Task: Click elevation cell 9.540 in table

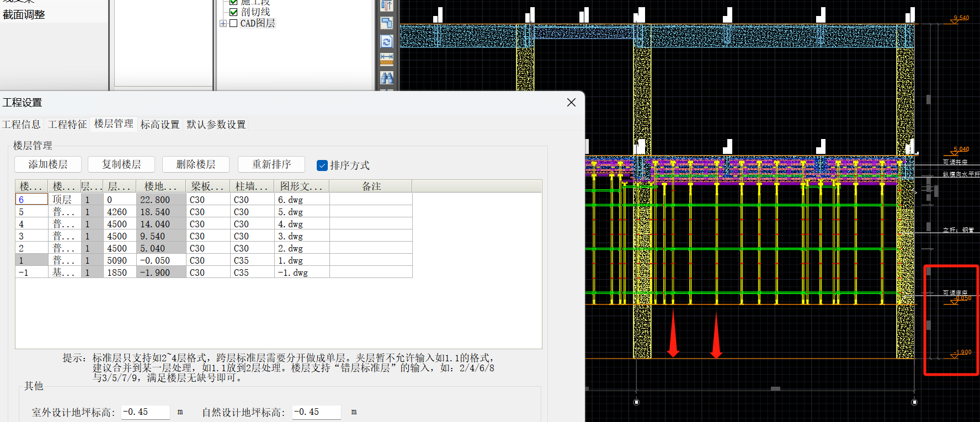Action: pos(161,236)
